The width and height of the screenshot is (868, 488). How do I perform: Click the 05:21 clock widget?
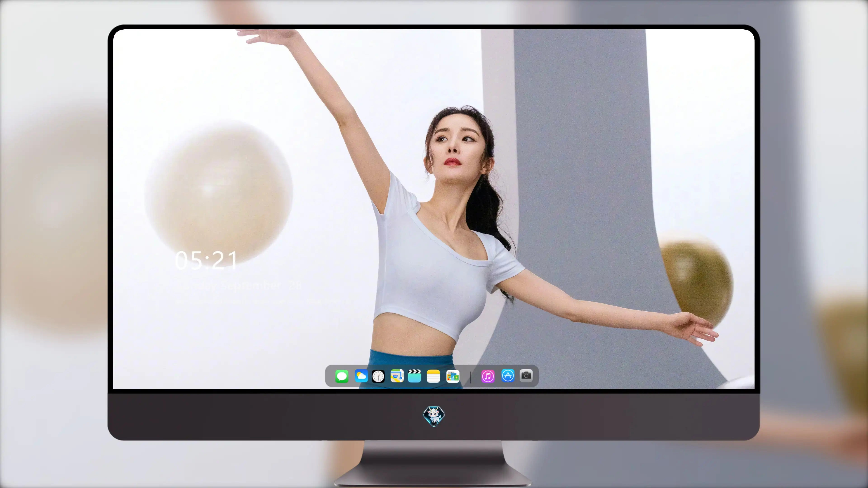point(206,260)
